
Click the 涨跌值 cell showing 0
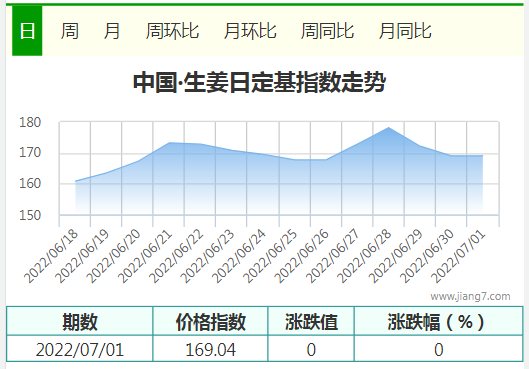click(311, 349)
